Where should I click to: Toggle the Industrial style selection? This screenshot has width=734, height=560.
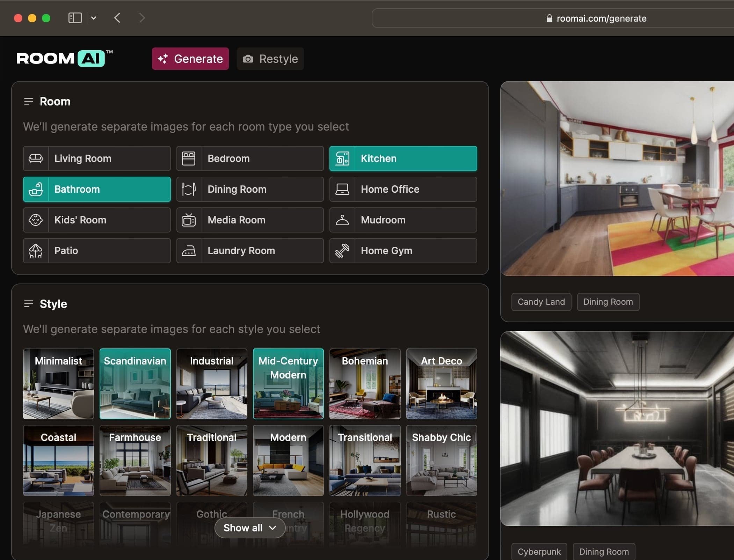(x=211, y=384)
